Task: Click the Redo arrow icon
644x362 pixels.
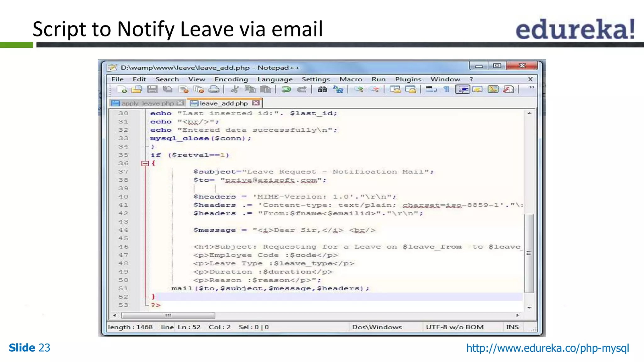Action: (x=302, y=90)
